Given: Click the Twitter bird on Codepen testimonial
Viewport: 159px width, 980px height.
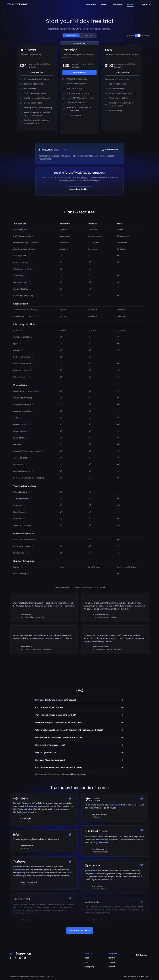Looking at the screenshot, I should pos(70,799).
